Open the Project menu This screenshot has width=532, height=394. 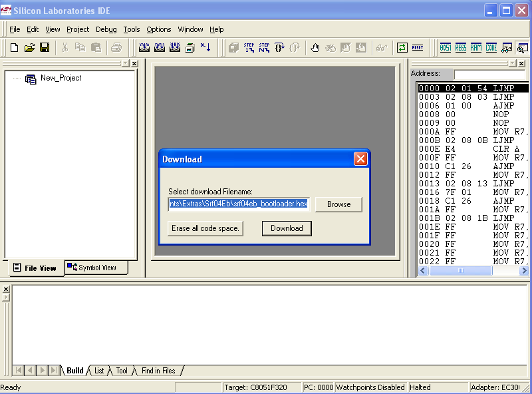click(x=78, y=29)
